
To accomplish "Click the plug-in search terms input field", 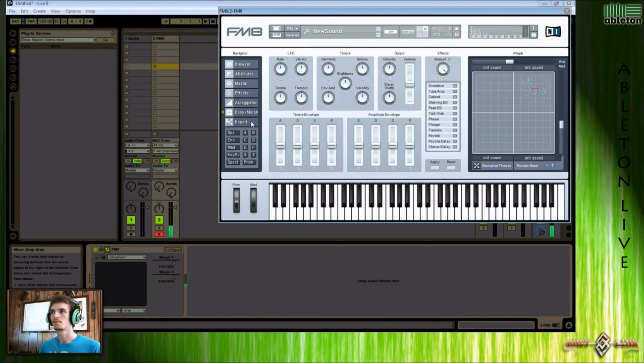I will [x=57, y=40].
